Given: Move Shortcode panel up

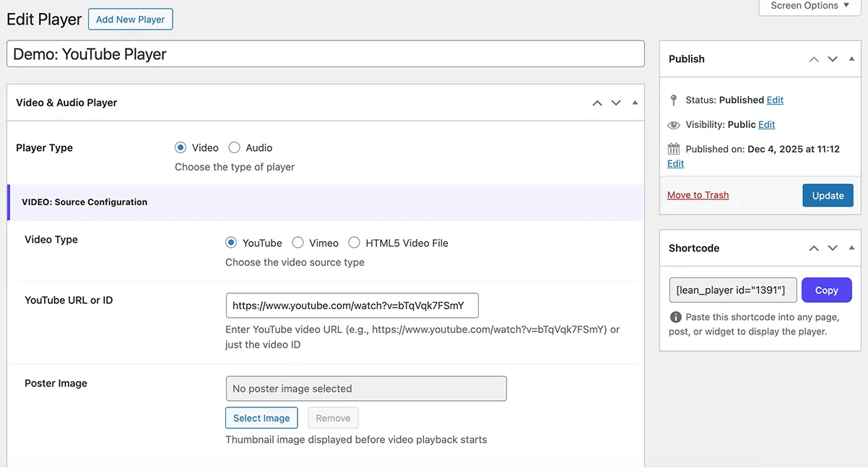Looking at the screenshot, I should (x=814, y=248).
